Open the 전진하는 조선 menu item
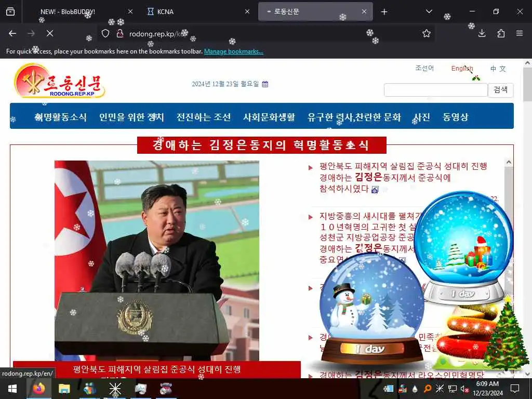Screen dimensions: 532x399 204,117
